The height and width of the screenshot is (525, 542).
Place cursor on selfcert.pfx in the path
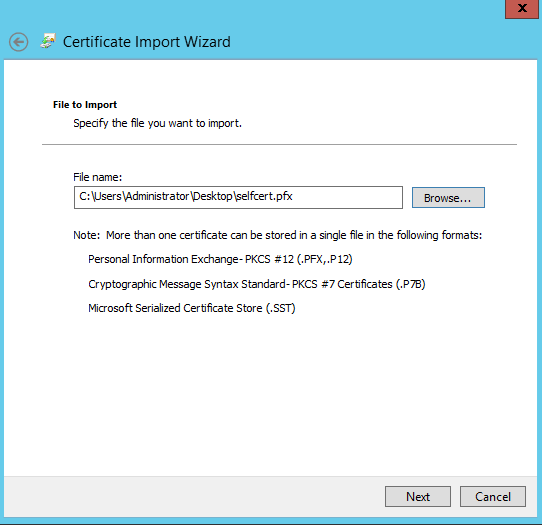264,196
